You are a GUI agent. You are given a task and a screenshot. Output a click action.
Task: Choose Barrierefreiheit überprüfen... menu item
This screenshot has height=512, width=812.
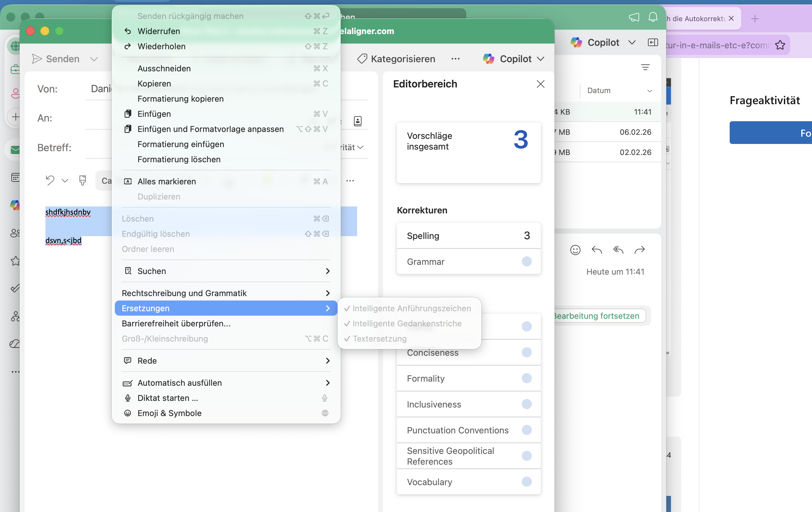[x=176, y=323]
